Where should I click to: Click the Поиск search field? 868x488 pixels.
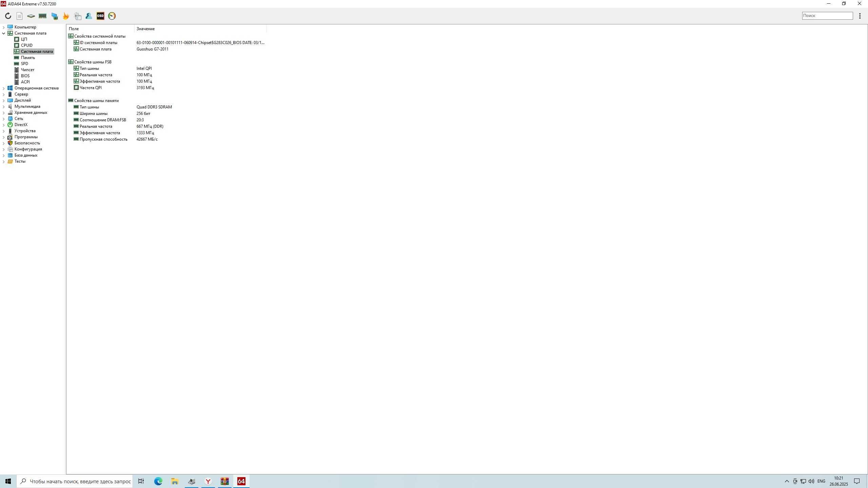tap(827, 16)
